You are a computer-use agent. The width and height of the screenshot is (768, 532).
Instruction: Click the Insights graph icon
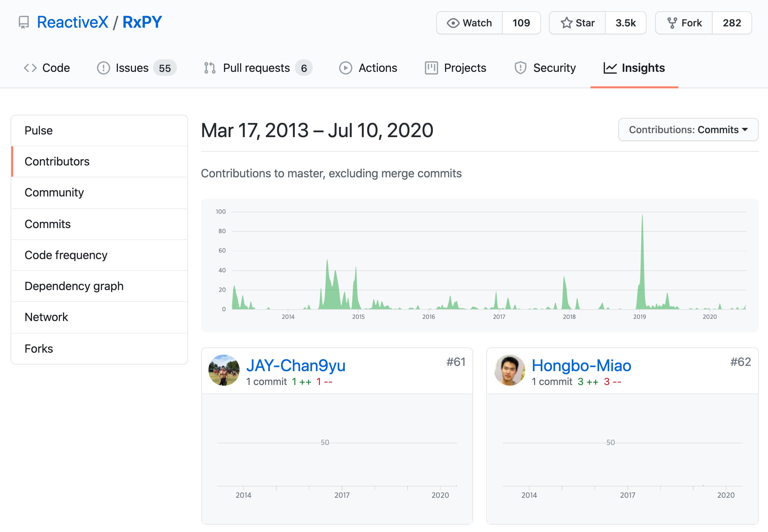coord(610,68)
